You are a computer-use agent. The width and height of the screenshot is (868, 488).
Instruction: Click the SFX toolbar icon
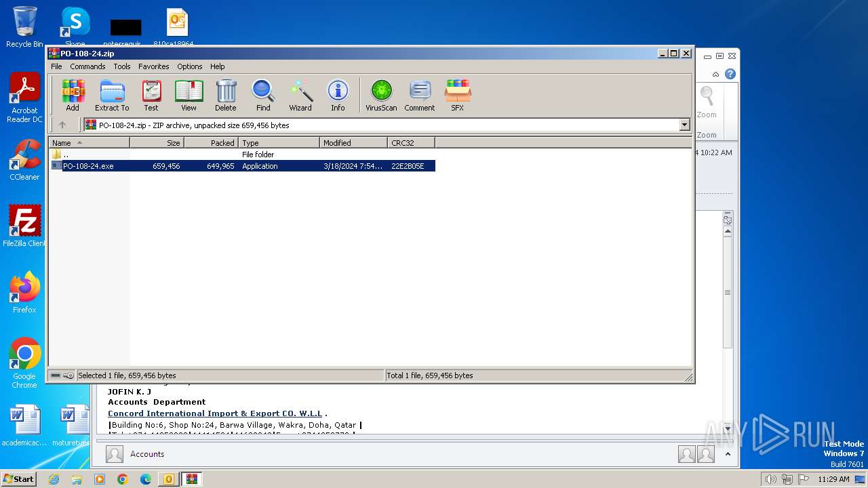point(458,96)
